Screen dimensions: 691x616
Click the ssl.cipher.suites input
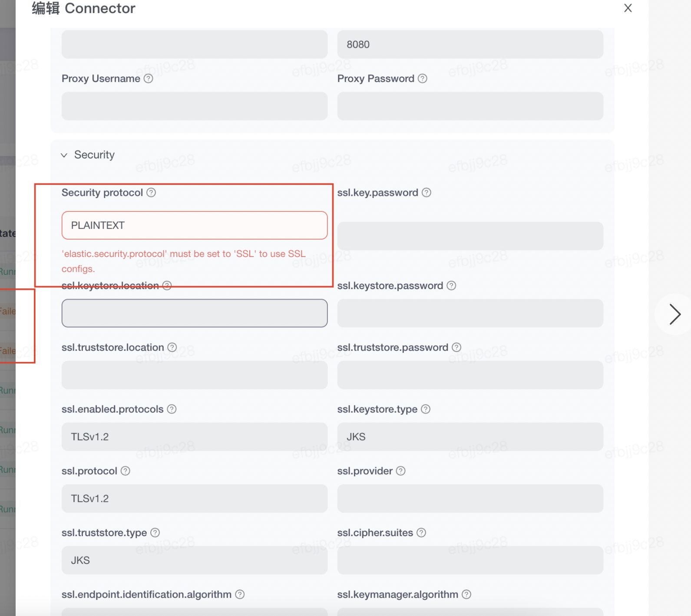click(x=470, y=560)
